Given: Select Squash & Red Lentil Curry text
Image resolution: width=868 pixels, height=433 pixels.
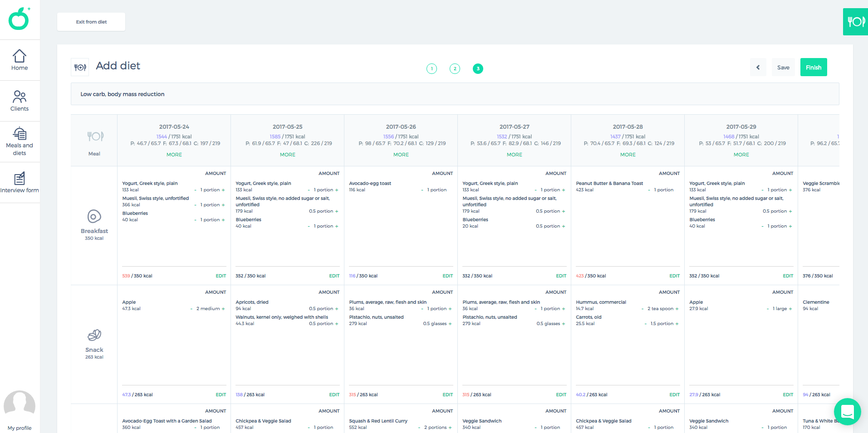Looking at the screenshot, I should [378, 421].
